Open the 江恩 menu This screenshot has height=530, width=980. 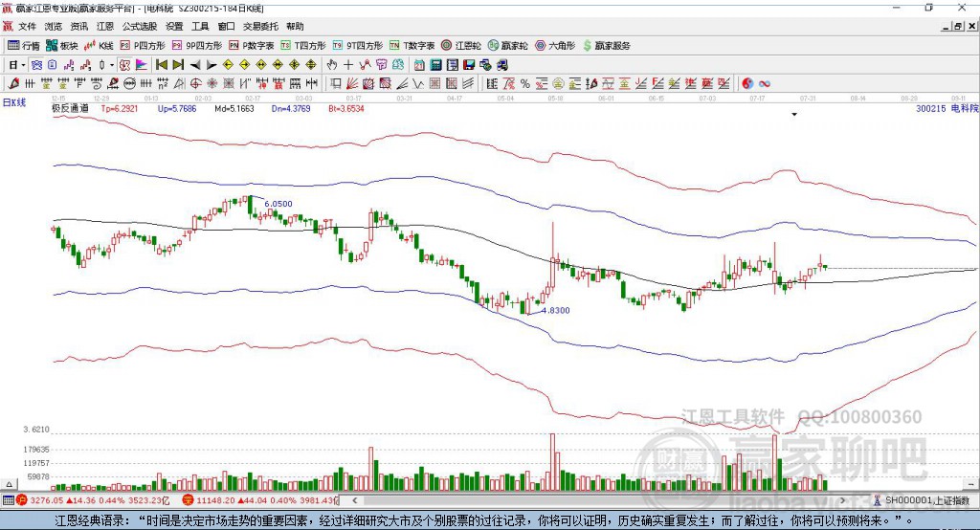pos(105,26)
